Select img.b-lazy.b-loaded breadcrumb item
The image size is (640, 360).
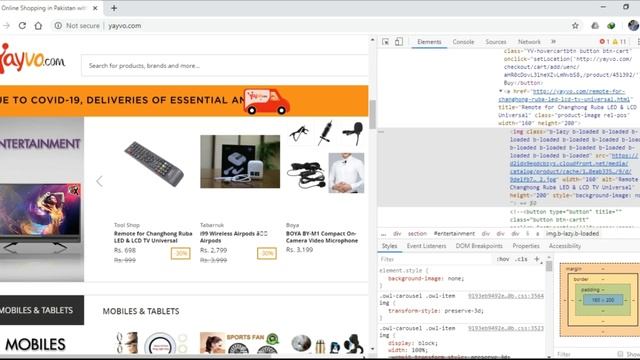[x=572, y=233]
